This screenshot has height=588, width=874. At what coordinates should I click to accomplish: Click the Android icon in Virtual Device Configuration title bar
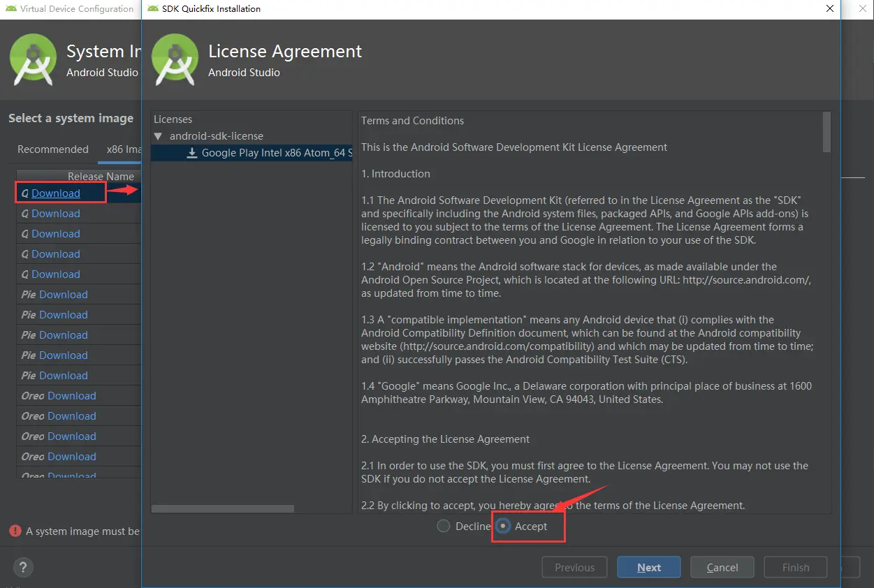coord(11,9)
